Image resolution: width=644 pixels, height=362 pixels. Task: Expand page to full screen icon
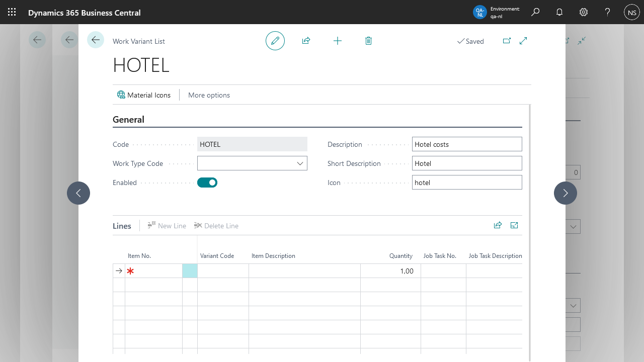(x=523, y=41)
